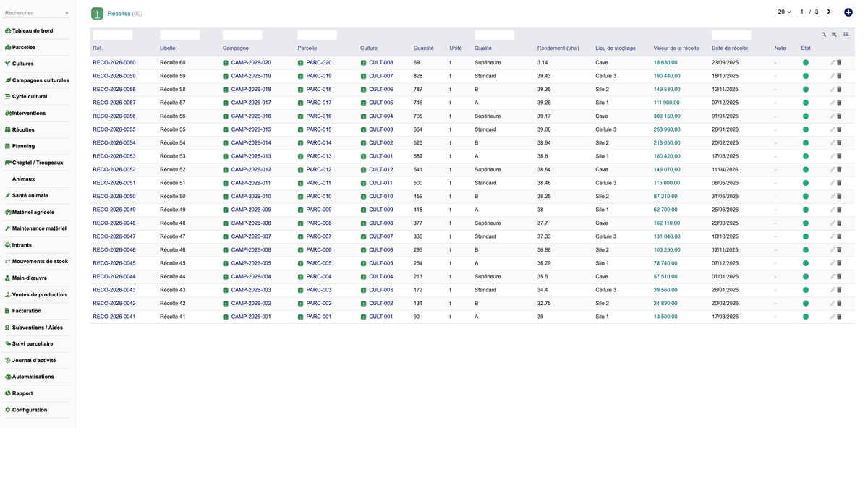This screenshot has width=868, height=488.
Task: Click value 303 150,00 in the table
Action: pos(667,116)
